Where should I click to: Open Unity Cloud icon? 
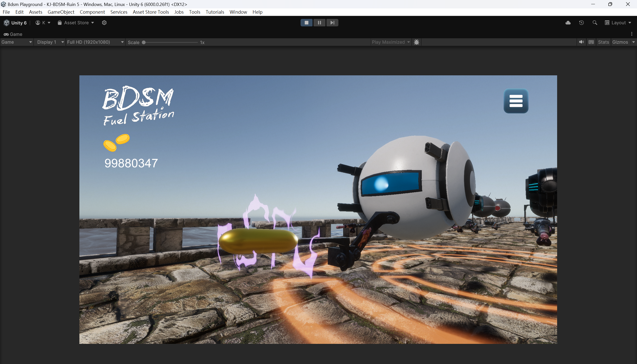[x=568, y=23]
